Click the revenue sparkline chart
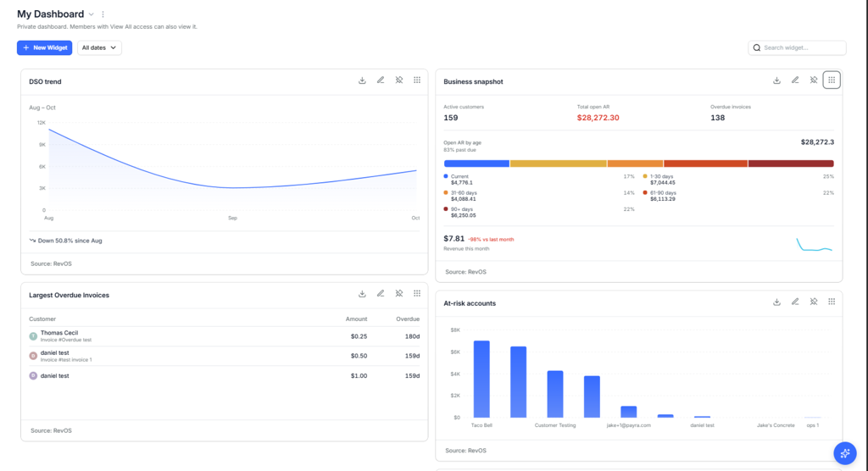The width and height of the screenshot is (868, 471). (815, 245)
